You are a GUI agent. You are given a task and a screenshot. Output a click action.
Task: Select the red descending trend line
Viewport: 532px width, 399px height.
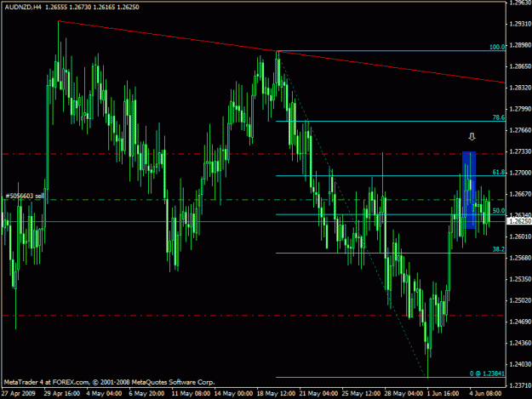pos(282,52)
